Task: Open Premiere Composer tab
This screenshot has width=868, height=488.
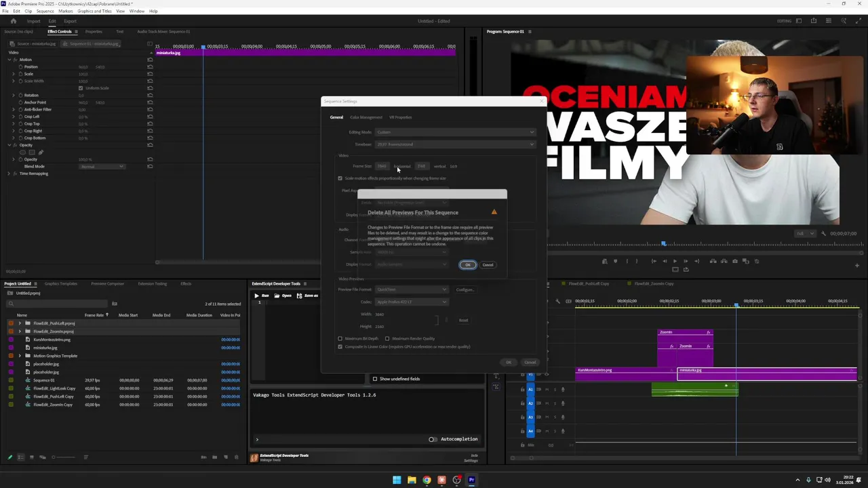Action: pos(107,283)
